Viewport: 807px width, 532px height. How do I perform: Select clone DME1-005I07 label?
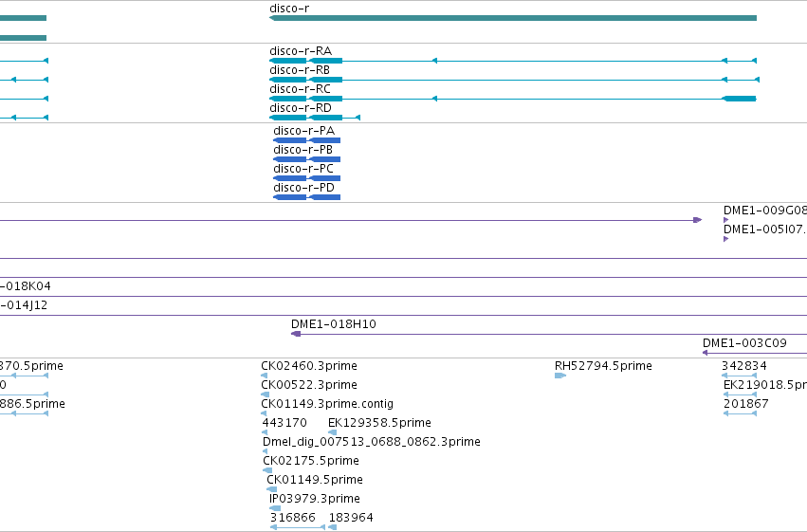[764, 229]
